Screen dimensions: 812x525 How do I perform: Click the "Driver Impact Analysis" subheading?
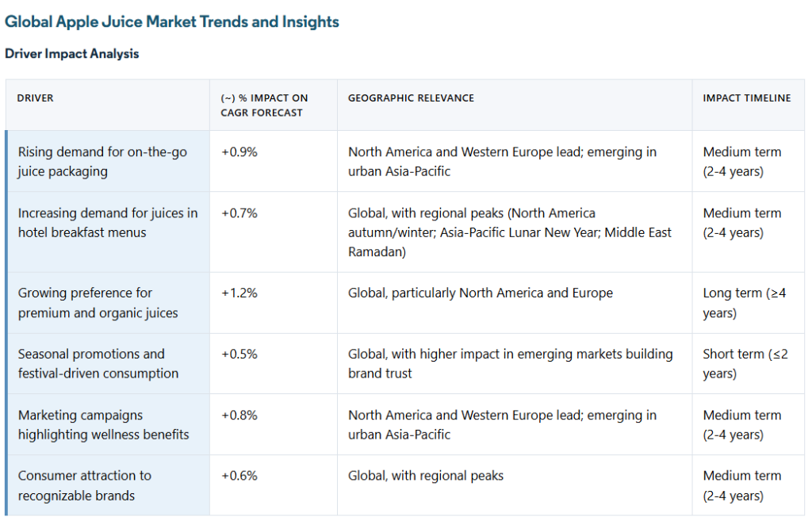72,54
